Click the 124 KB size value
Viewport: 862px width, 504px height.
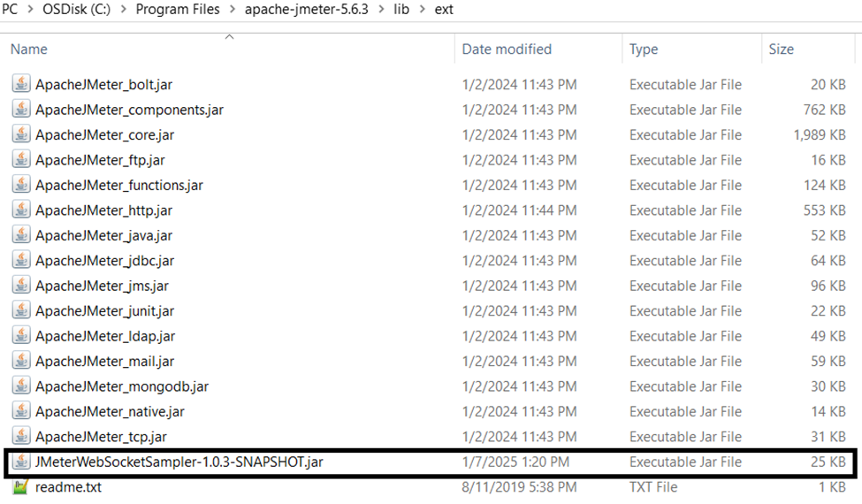coord(824,186)
